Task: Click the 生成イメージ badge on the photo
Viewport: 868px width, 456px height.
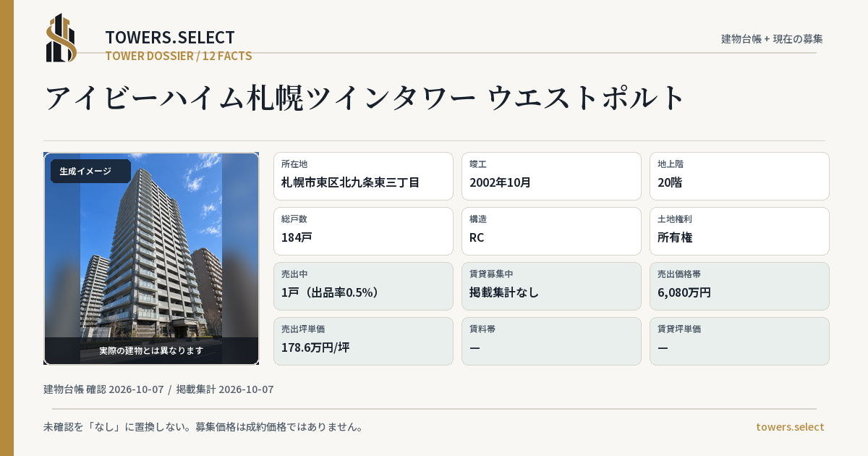Action: [x=90, y=172]
